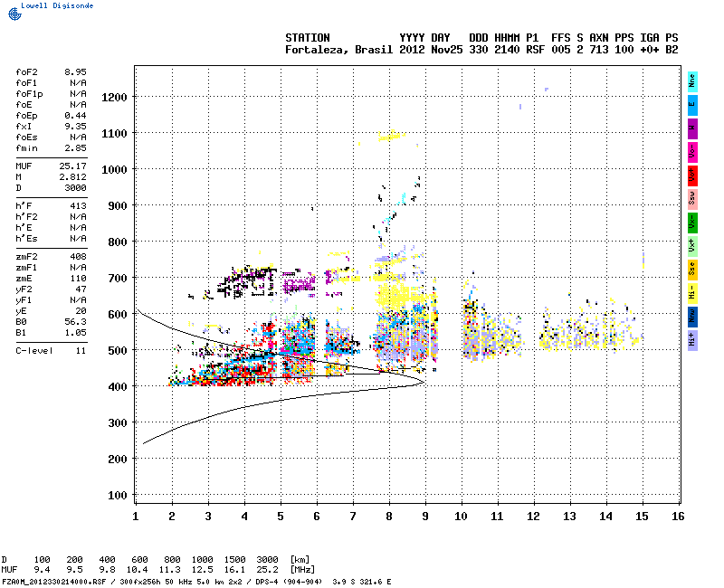Click the MUF table value 25.2
The width and height of the screenshot is (724, 588).
[267, 570]
